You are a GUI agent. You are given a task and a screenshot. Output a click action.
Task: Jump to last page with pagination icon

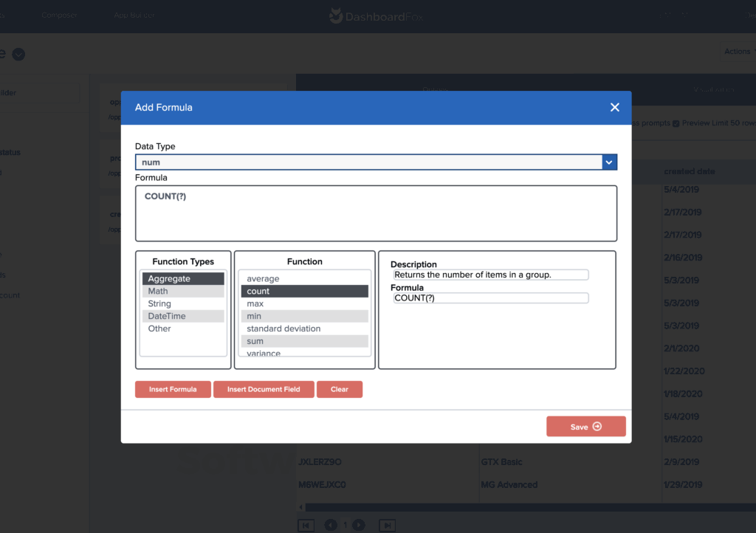[x=387, y=525]
